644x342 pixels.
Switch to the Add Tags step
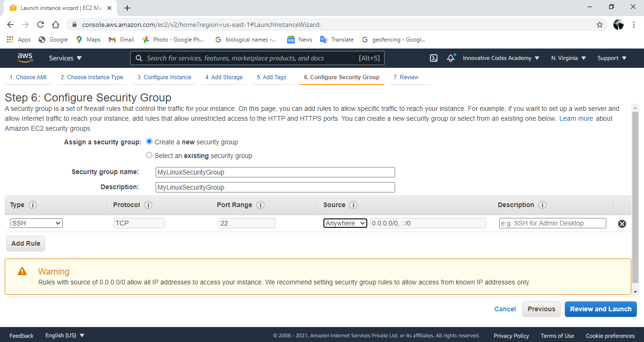pos(273,77)
